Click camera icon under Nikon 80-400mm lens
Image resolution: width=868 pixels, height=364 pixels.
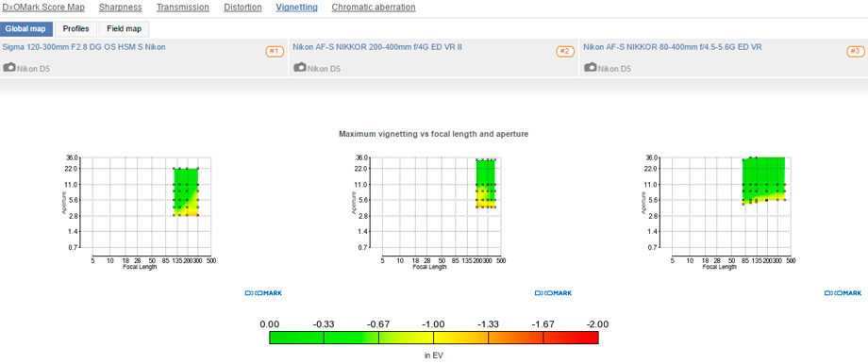pyautogui.click(x=590, y=68)
